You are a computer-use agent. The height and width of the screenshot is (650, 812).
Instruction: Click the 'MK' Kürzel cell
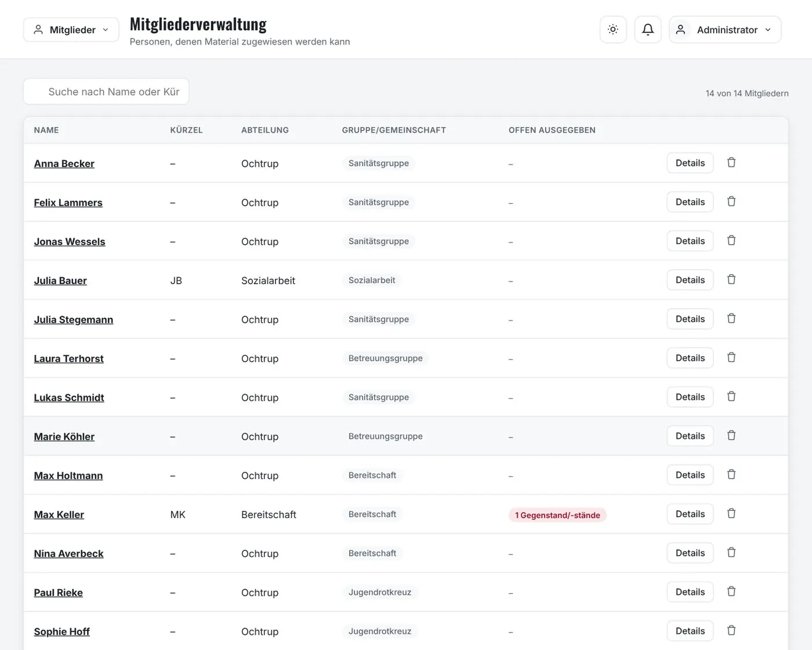178,514
